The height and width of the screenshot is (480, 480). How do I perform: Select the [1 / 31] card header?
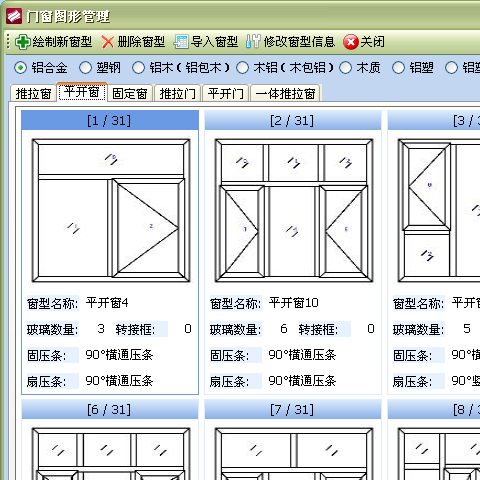(110, 120)
